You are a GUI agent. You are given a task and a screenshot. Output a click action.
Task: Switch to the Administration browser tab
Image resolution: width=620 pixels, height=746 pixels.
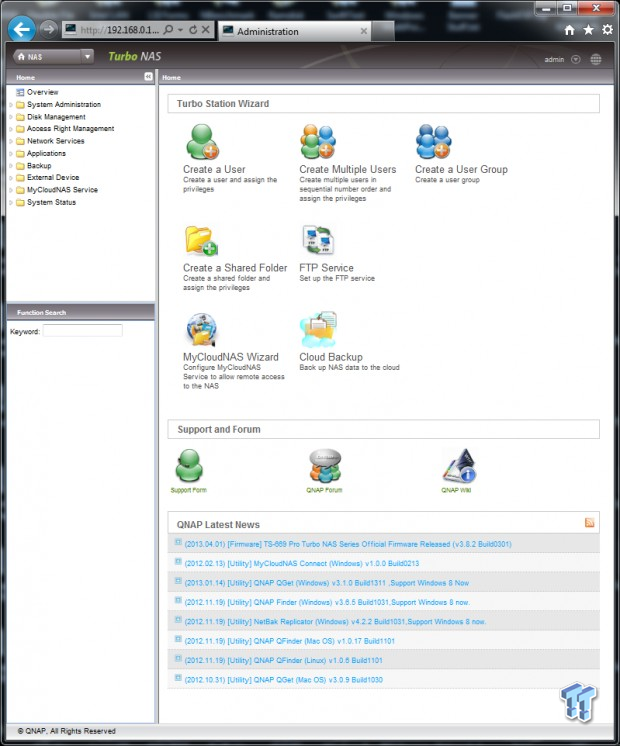pos(294,31)
